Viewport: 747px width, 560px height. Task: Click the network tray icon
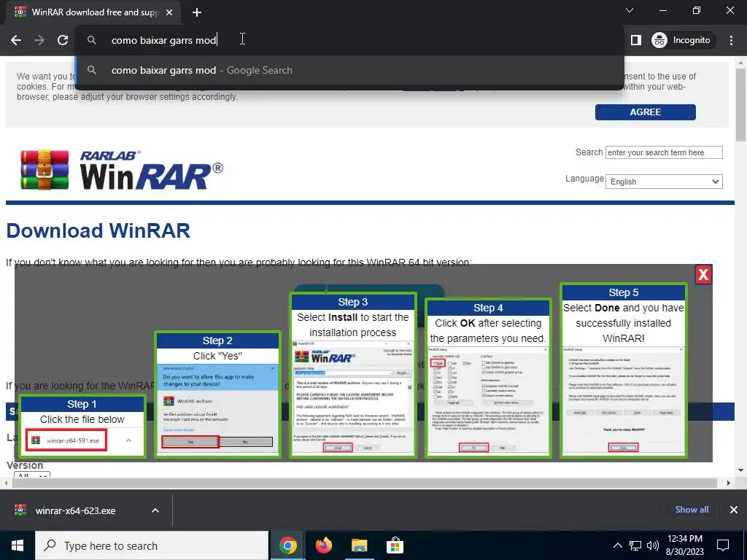pyautogui.click(x=635, y=545)
